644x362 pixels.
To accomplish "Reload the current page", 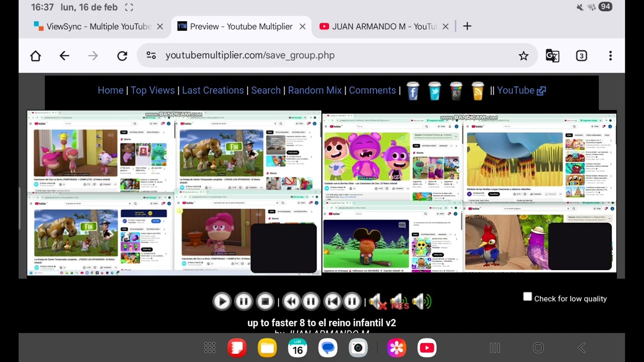I will 122,56.
